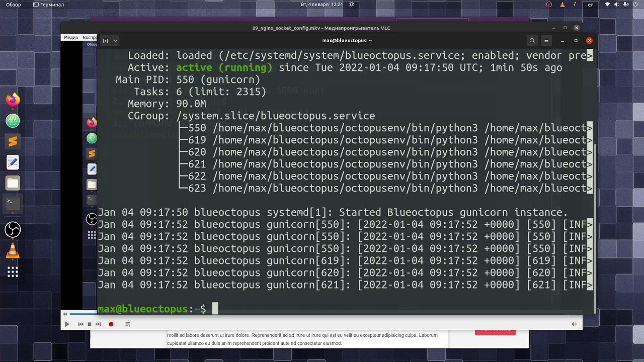The image size is (644, 362).
Task: Open the Терминал app menu in top bar
Action: coord(49,5)
